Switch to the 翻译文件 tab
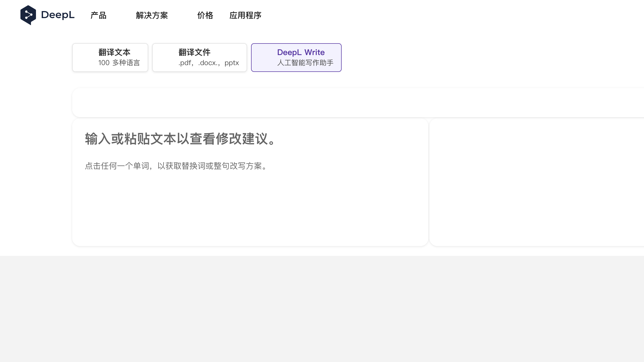The width and height of the screenshot is (644, 362). coord(199,58)
